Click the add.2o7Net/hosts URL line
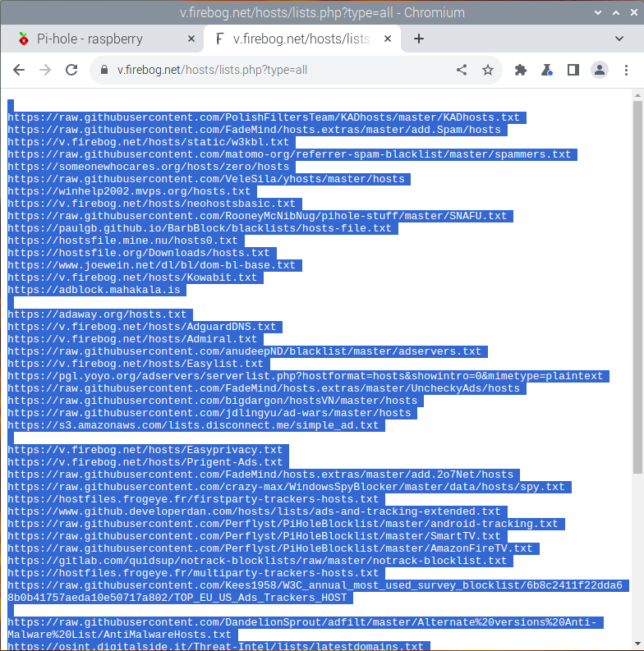 (x=260, y=474)
